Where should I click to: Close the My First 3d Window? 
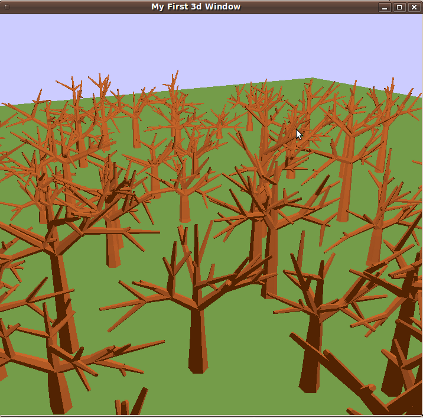[x=414, y=7]
